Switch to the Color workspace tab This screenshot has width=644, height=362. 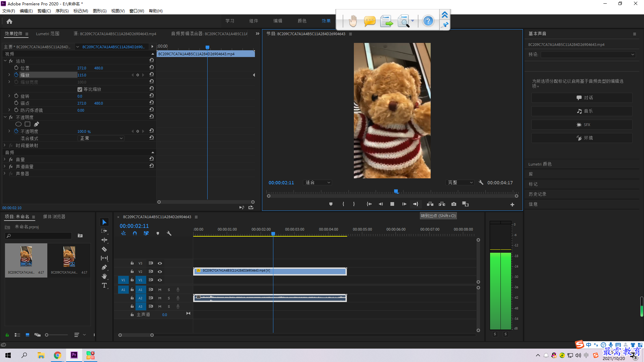(302, 21)
